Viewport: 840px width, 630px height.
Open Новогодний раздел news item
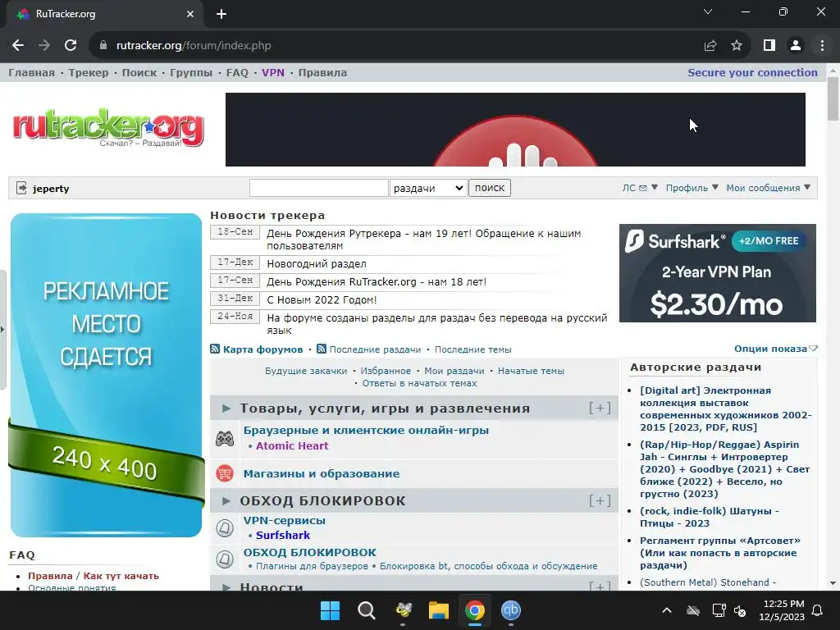tap(317, 263)
